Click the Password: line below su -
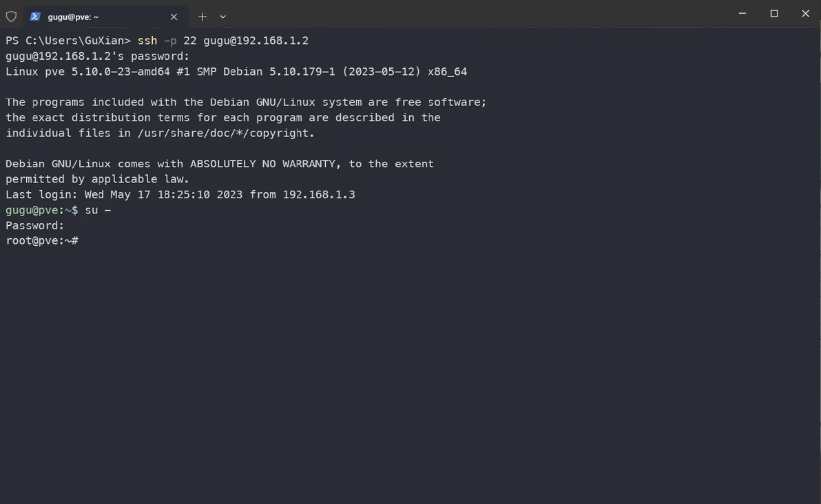This screenshot has width=821, height=504. pyautogui.click(x=34, y=226)
